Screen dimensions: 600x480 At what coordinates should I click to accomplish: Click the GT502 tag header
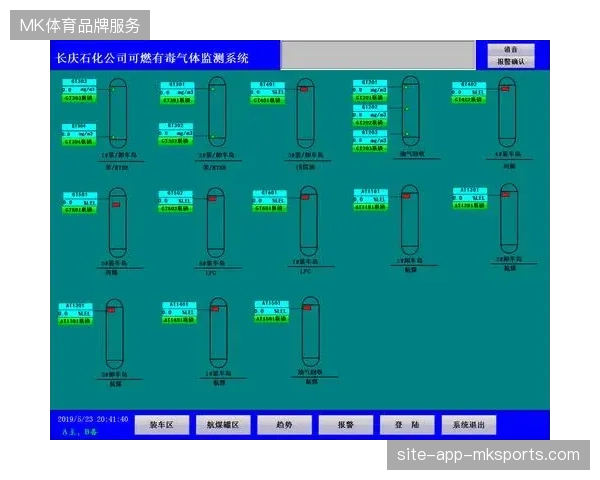tap(175, 193)
